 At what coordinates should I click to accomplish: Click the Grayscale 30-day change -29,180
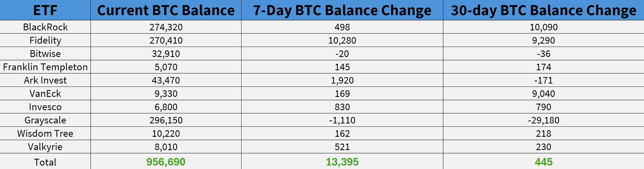coord(543,120)
